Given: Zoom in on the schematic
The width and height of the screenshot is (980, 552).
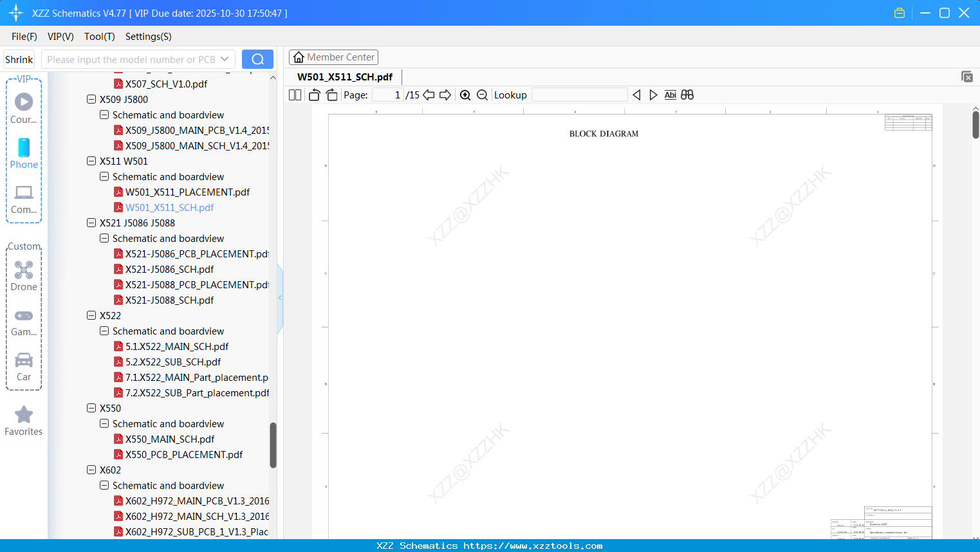Looking at the screenshot, I should pyautogui.click(x=465, y=95).
